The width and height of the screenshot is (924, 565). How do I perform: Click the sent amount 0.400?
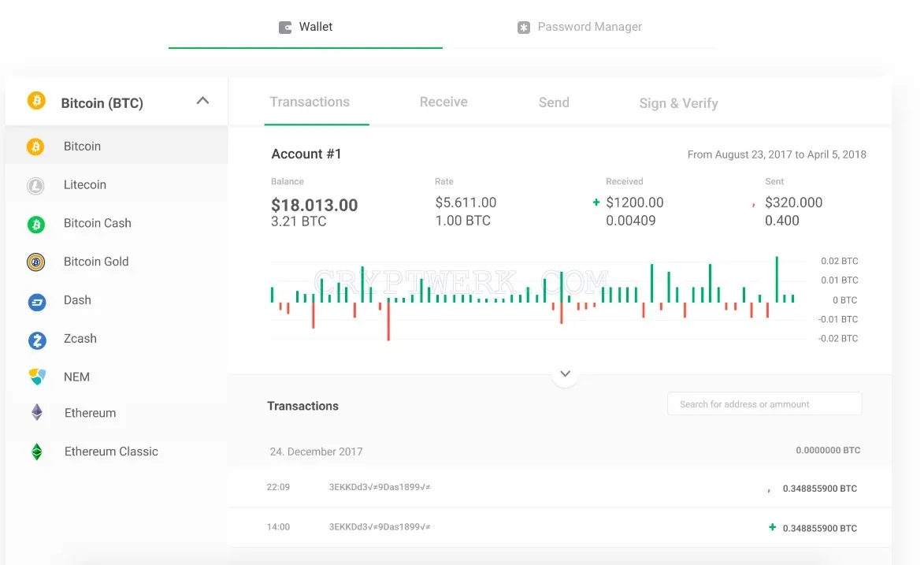click(782, 221)
